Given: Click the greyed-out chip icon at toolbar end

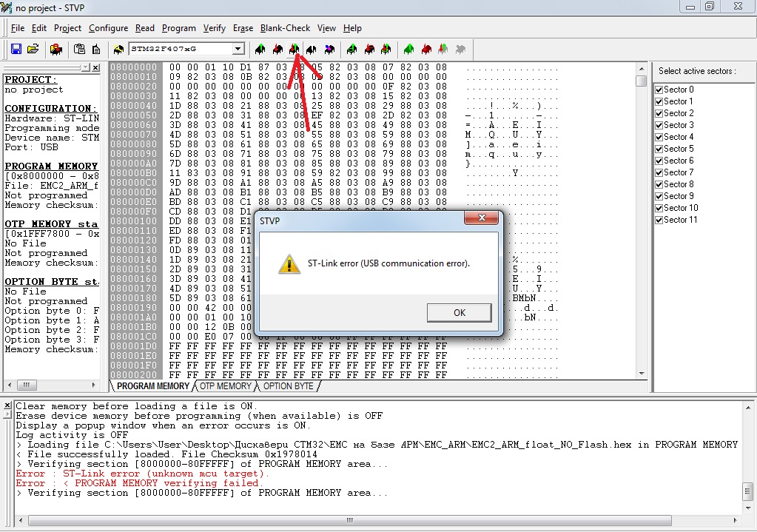Looking at the screenshot, I should coord(460,50).
